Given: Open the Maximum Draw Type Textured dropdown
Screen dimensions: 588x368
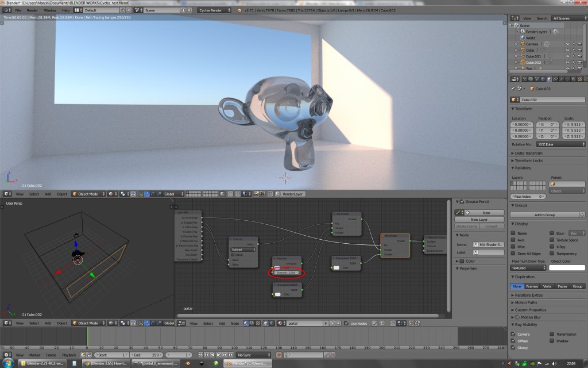Looking at the screenshot, I should [528, 267].
